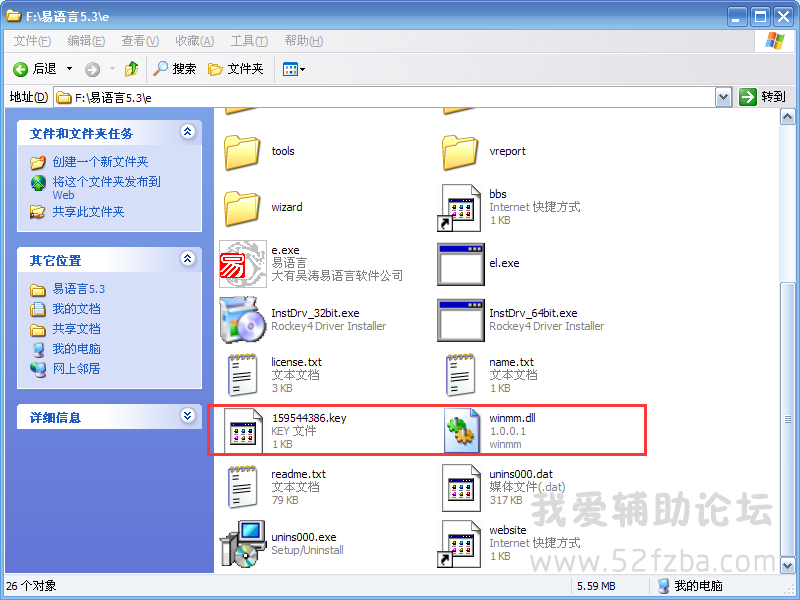Open the Back history dropdown arrow
800x600 pixels.
69,69
